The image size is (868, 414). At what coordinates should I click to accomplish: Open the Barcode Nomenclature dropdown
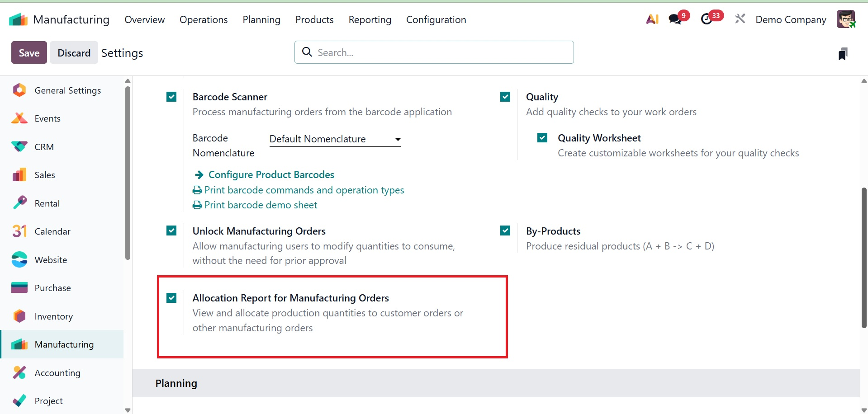(335, 139)
